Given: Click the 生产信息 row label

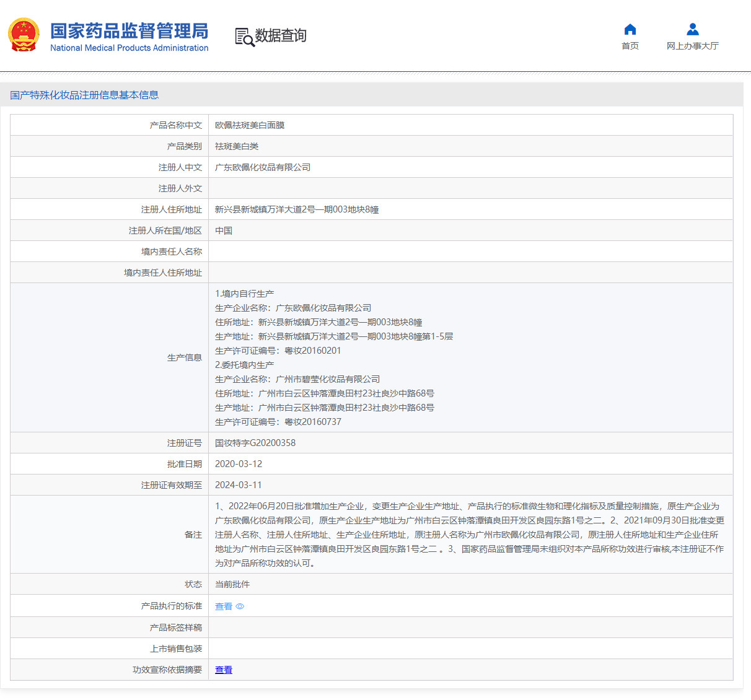Looking at the screenshot, I should pyautogui.click(x=184, y=357).
